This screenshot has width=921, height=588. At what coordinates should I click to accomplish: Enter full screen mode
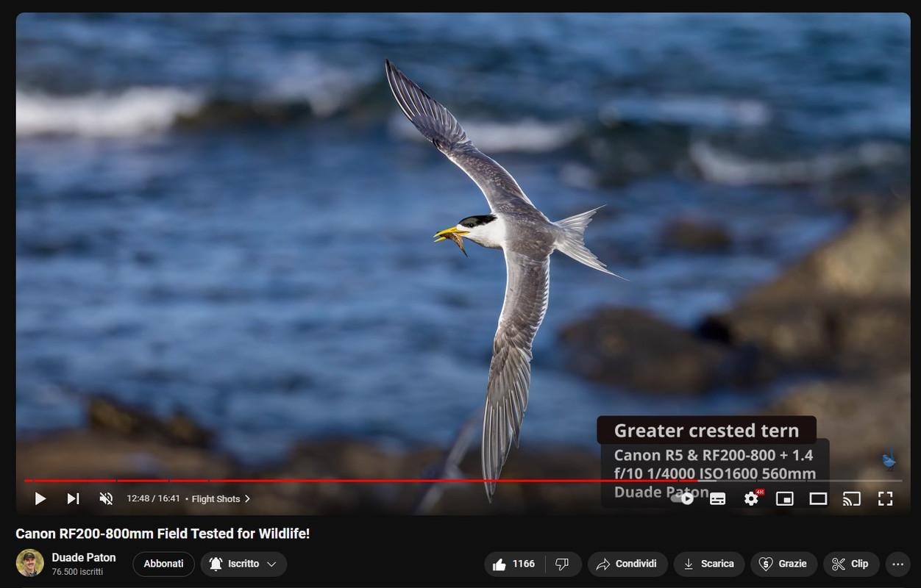886,498
